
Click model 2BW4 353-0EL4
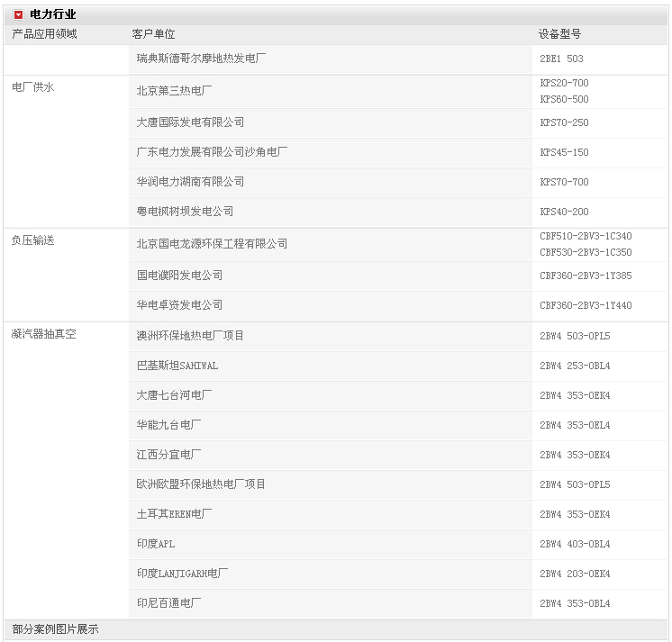(575, 425)
